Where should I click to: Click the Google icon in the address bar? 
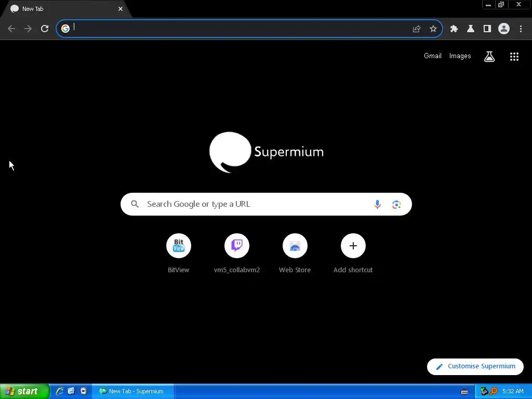[x=65, y=29]
